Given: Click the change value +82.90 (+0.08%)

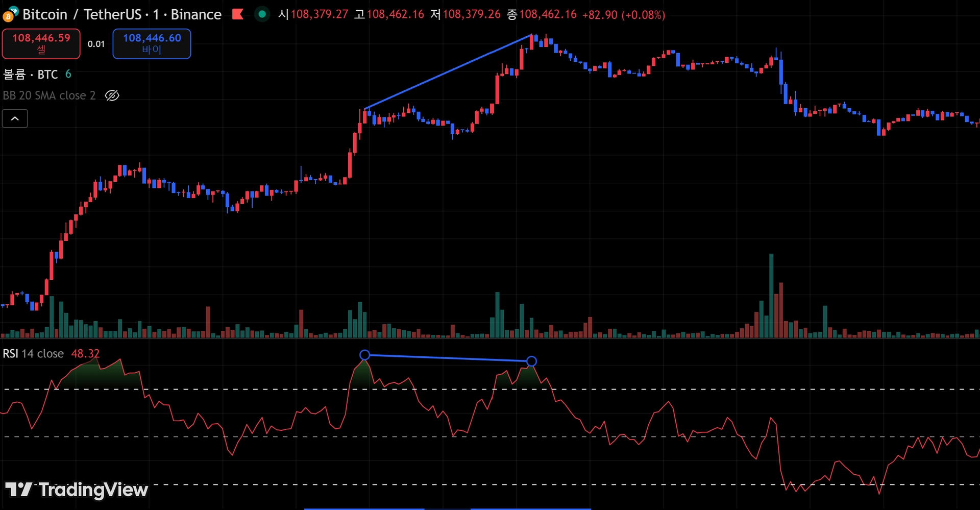Looking at the screenshot, I should (x=624, y=15).
